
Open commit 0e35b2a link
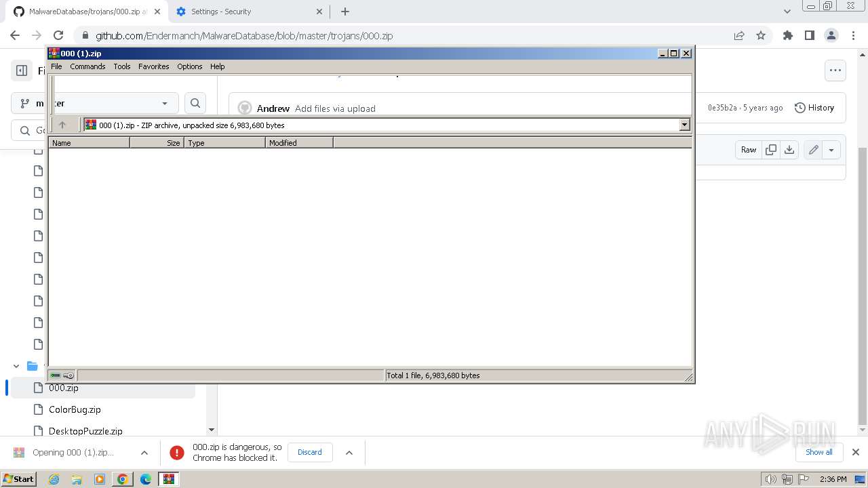(x=722, y=108)
